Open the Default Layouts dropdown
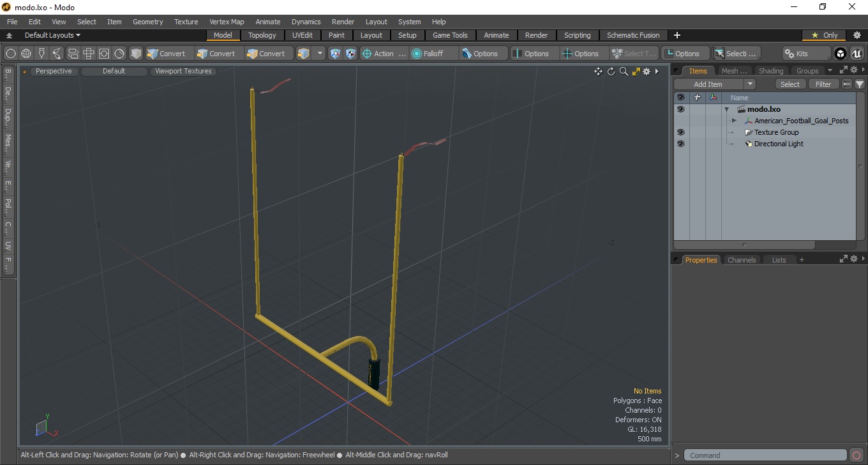The image size is (868, 465). point(52,35)
